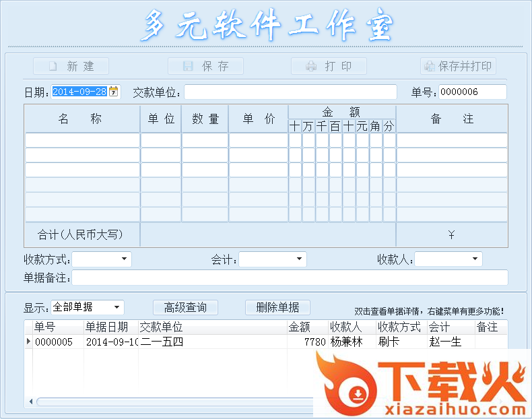Click the 高级查询 button
The image size is (532, 419).
[x=185, y=307]
